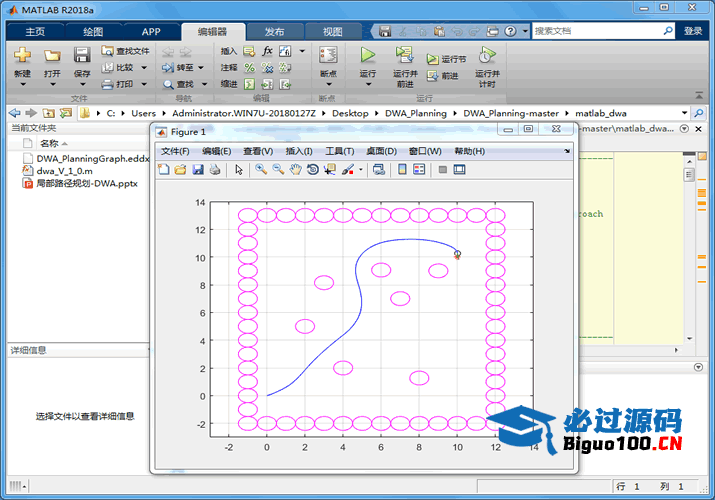Open the address bar path history dropdown
Viewport: 715px width, 500px height.
pyautogui.click(x=684, y=113)
